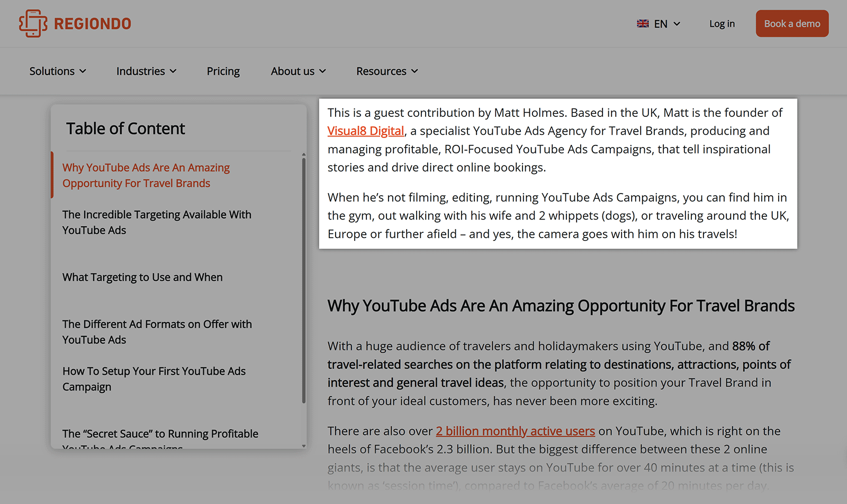The height and width of the screenshot is (504, 847).
Task: Open What Targeting to Use and When section
Action: (142, 277)
